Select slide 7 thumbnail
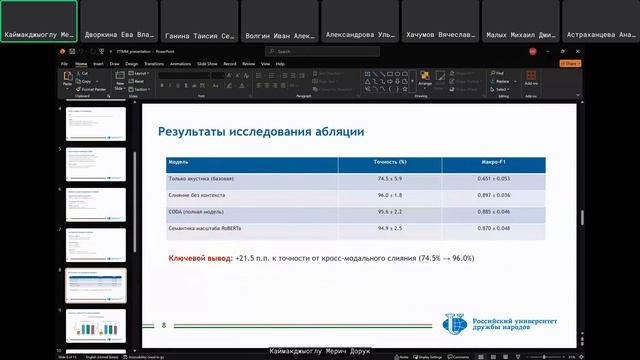Viewport: 640px width, 360px height. (96, 245)
